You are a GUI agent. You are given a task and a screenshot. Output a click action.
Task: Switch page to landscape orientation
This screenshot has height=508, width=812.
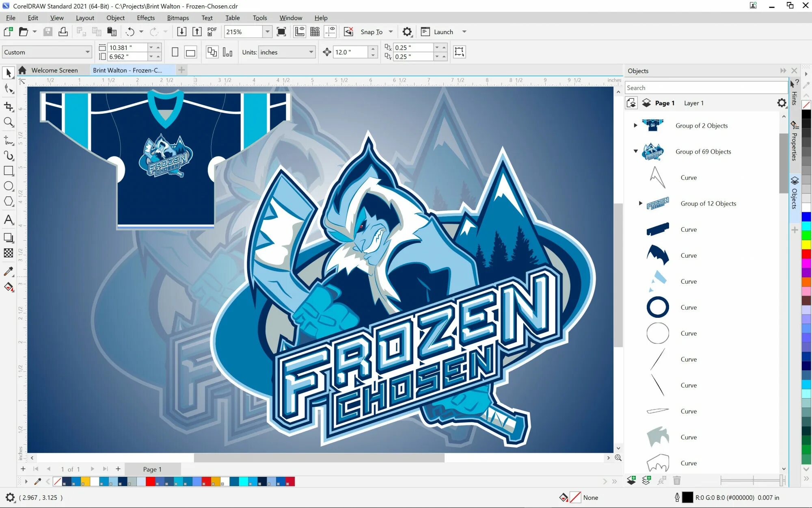[x=190, y=52]
